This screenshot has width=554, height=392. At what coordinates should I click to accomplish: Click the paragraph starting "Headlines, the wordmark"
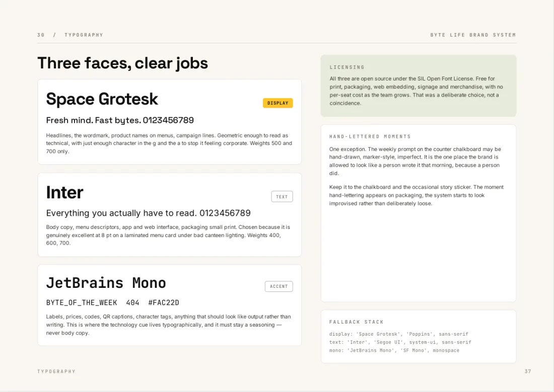(x=169, y=143)
